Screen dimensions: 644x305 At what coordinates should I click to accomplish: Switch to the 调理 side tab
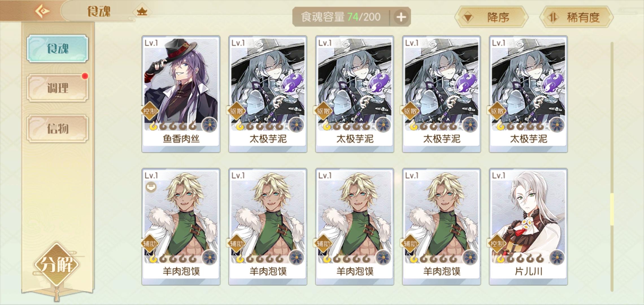[x=58, y=88]
